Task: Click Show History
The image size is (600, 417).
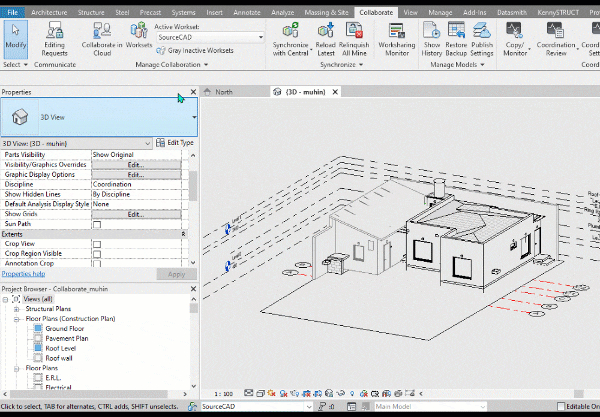Action: point(432,39)
